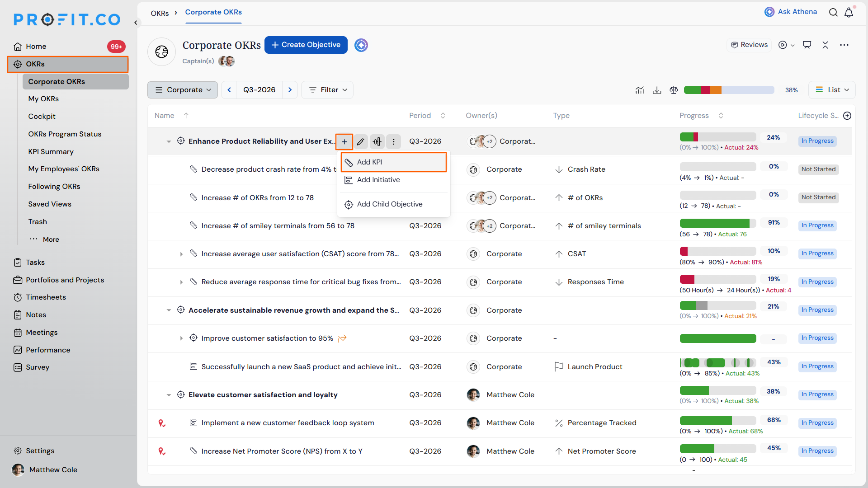Open presentation mode icon in header
Viewport: 868px width, 488px height.
click(x=807, y=45)
